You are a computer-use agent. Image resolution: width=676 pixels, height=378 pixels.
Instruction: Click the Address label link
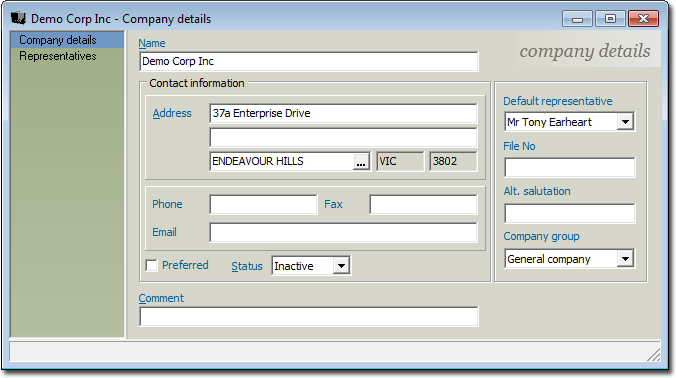click(172, 113)
